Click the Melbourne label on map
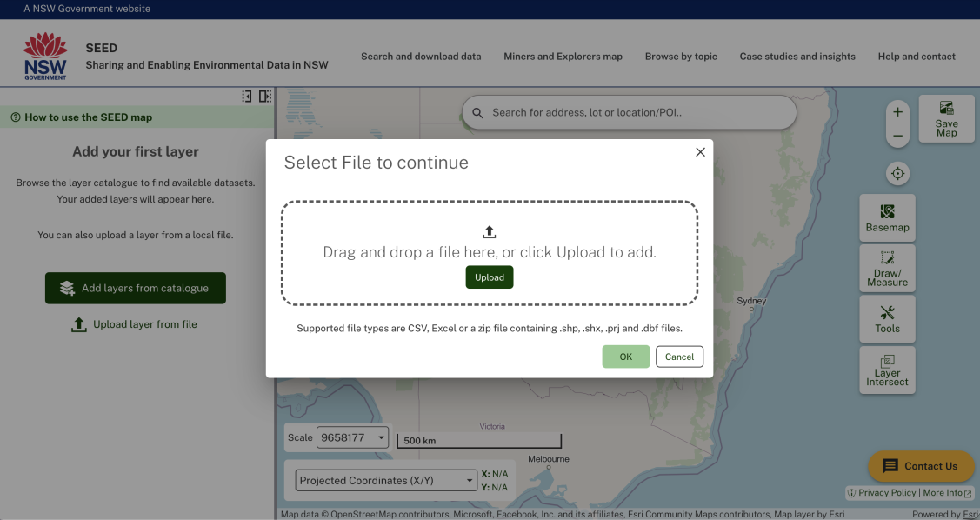This screenshot has height=520, width=980. 548,459
